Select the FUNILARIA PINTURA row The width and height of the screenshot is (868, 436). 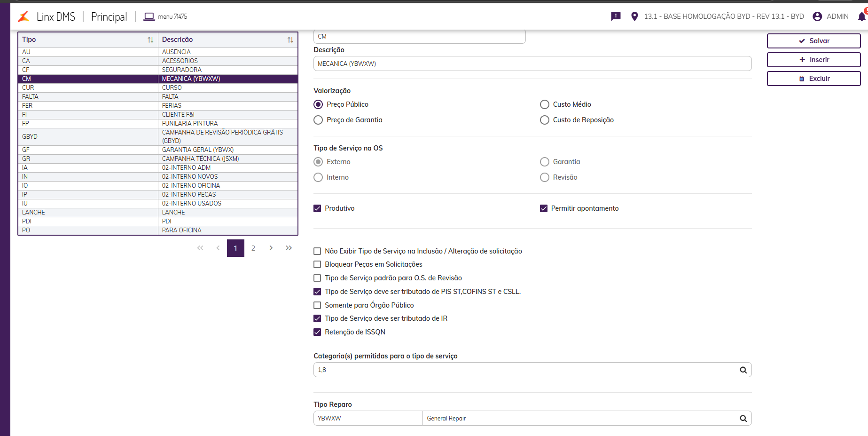pyautogui.click(x=190, y=123)
